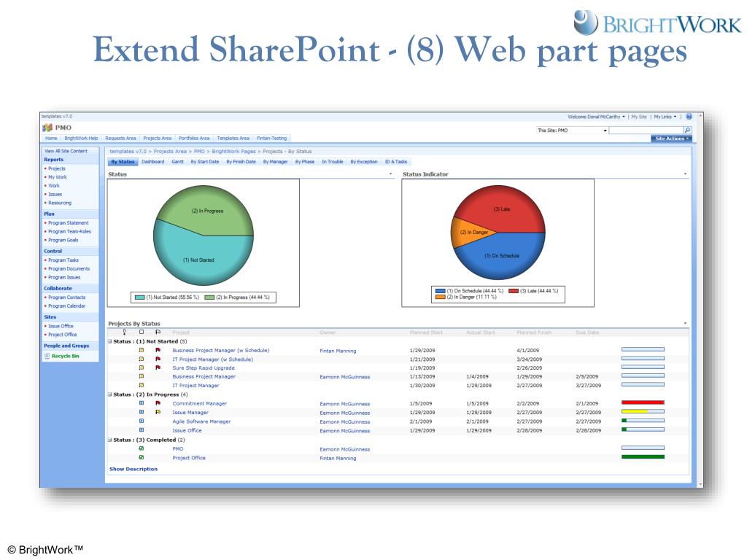
Task: Click Show Description link
Action: pos(133,469)
